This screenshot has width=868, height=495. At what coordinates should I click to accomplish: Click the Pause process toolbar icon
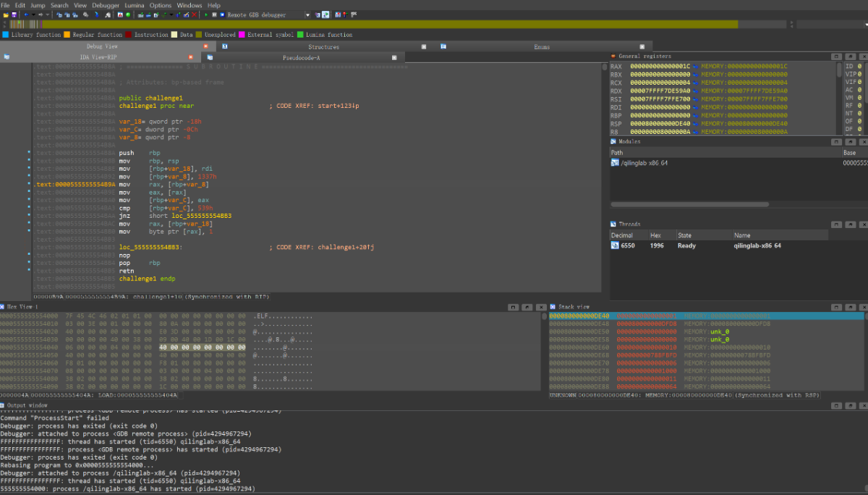(x=214, y=14)
